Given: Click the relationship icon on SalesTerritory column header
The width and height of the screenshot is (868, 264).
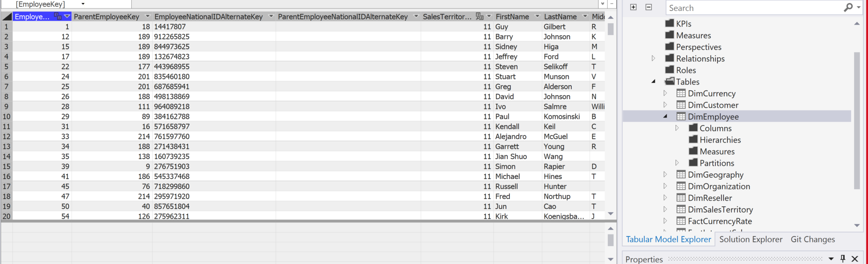Looking at the screenshot, I should point(480,17).
